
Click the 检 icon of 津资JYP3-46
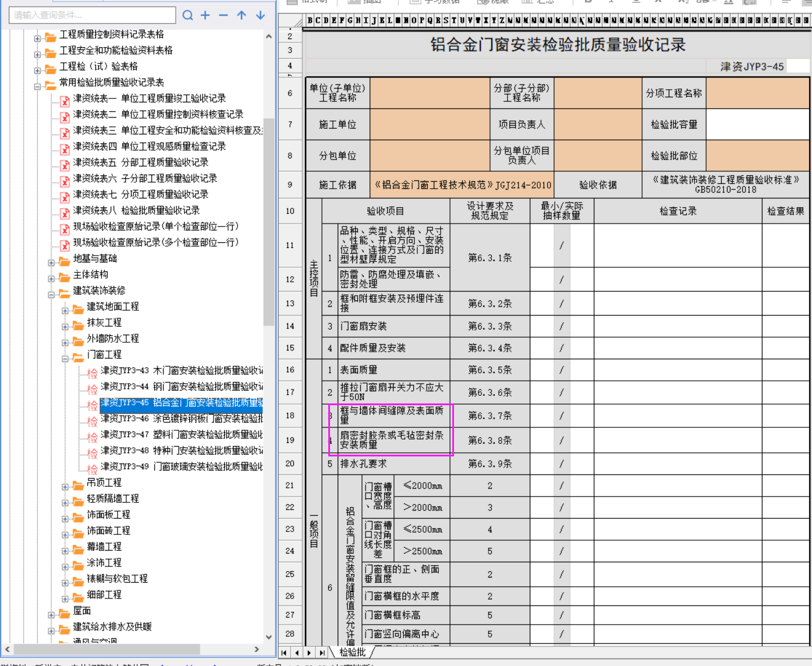[x=93, y=421]
